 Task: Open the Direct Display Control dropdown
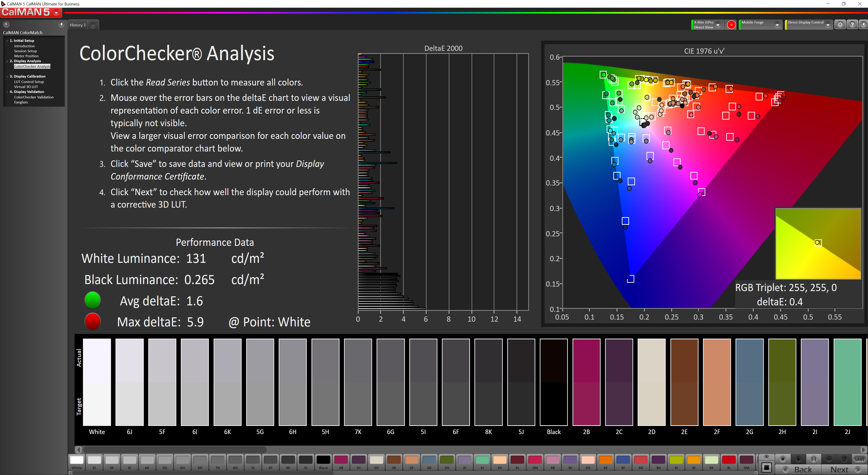828,25
